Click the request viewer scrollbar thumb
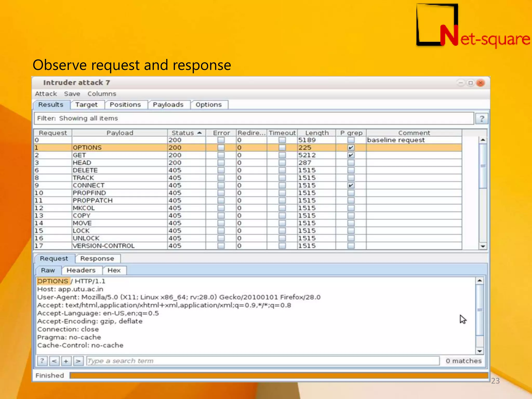The width and height of the screenshot is (532, 399). click(480, 310)
